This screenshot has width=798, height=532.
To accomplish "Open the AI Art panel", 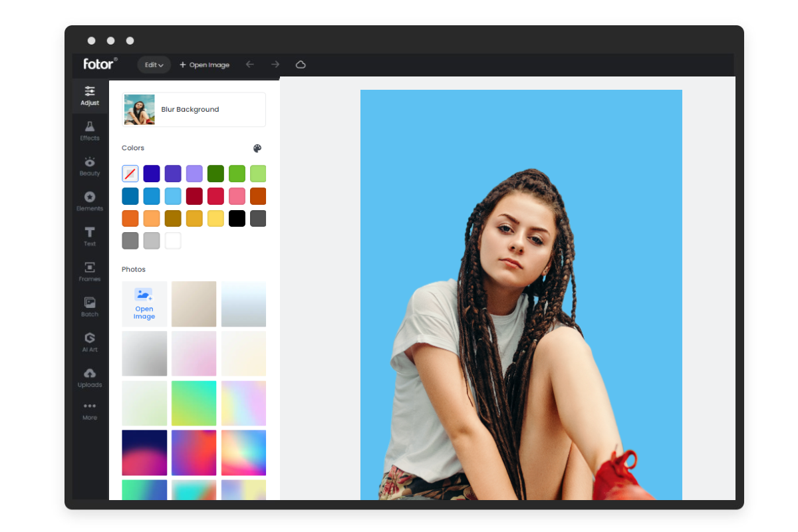I will [90, 342].
